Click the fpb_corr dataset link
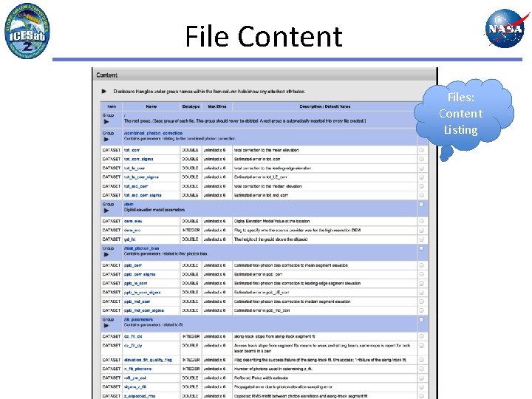532x399 pixels. tap(133, 265)
